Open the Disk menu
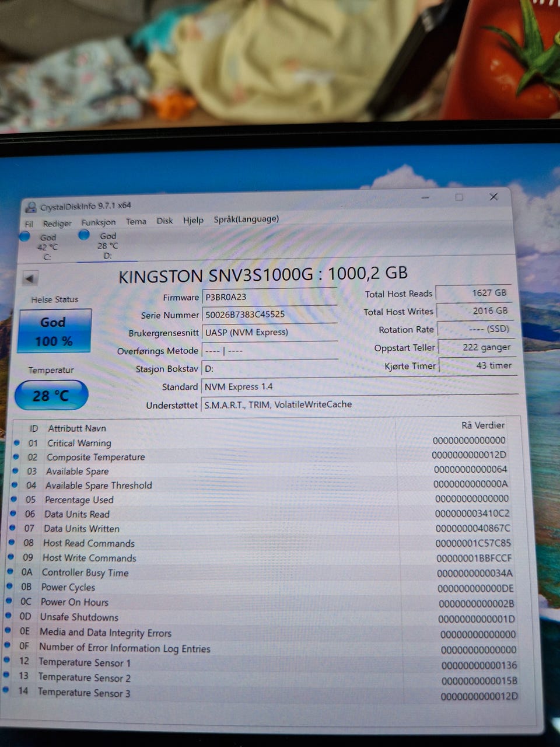560x747 pixels. (164, 221)
